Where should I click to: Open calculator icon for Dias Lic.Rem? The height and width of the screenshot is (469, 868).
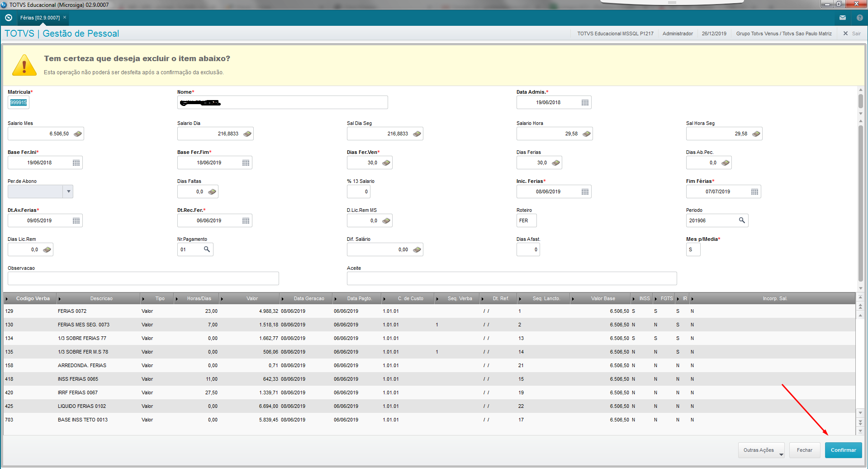[47, 250]
